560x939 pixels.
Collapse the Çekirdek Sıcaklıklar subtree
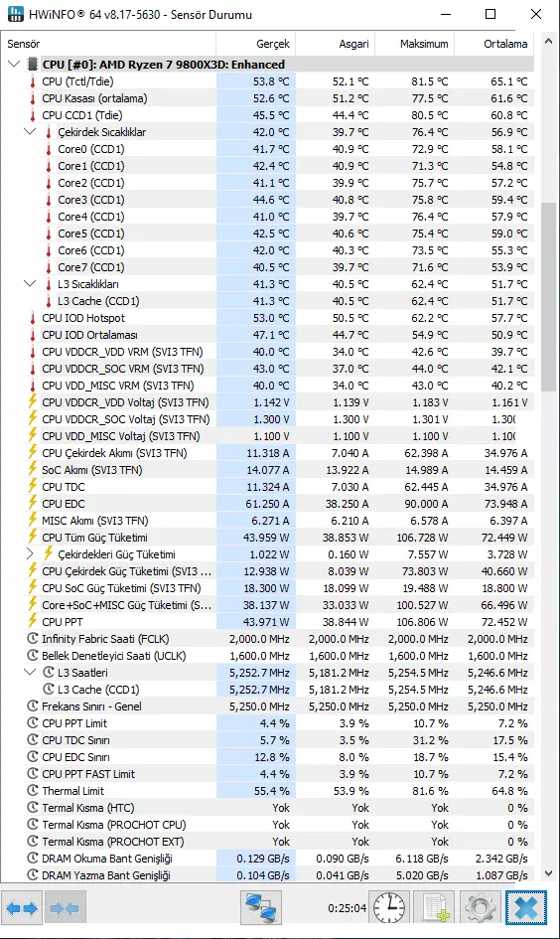[30, 132]
